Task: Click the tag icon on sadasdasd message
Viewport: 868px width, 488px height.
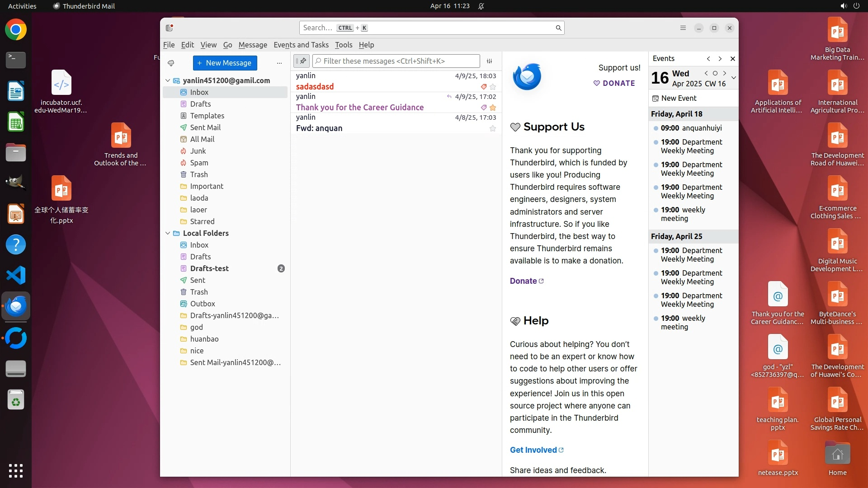Action: (484, 86)
